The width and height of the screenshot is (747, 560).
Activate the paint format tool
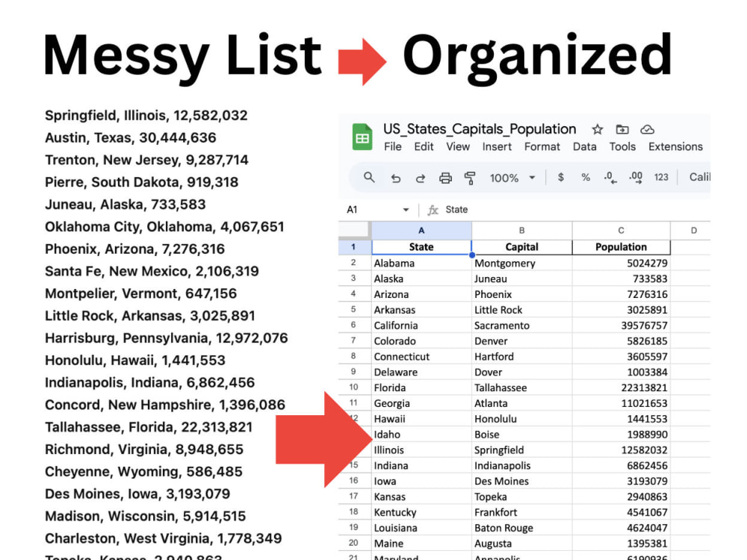pos(470,178)
